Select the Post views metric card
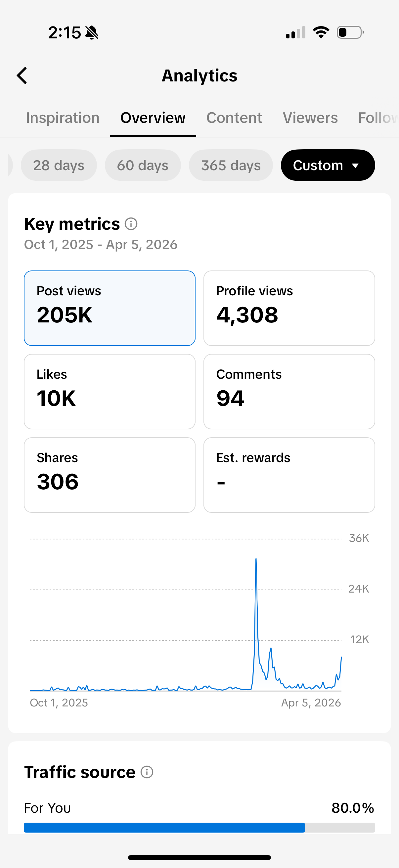The width and height of the screenshot is (399, 868). [x=110, y=308]
